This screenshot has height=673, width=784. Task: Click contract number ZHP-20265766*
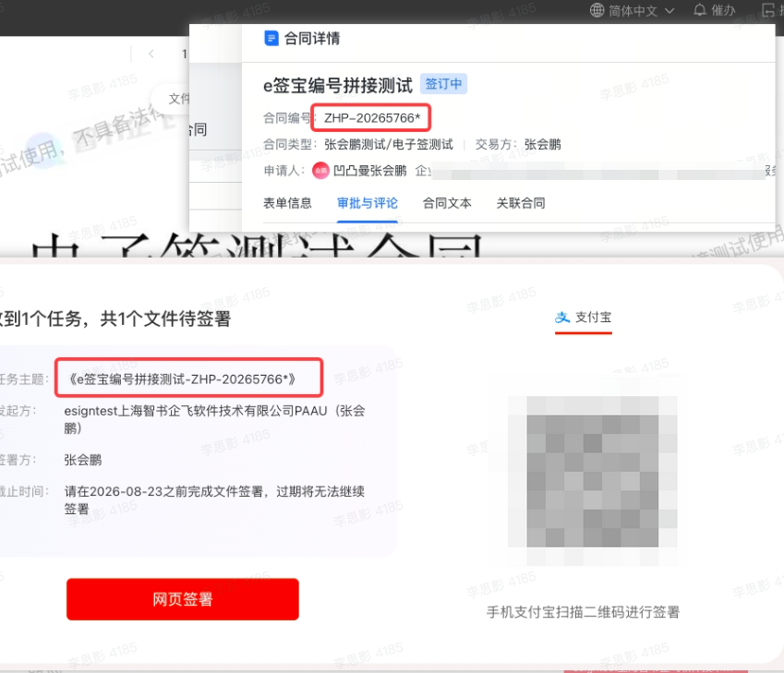click(x=372, y=118)
